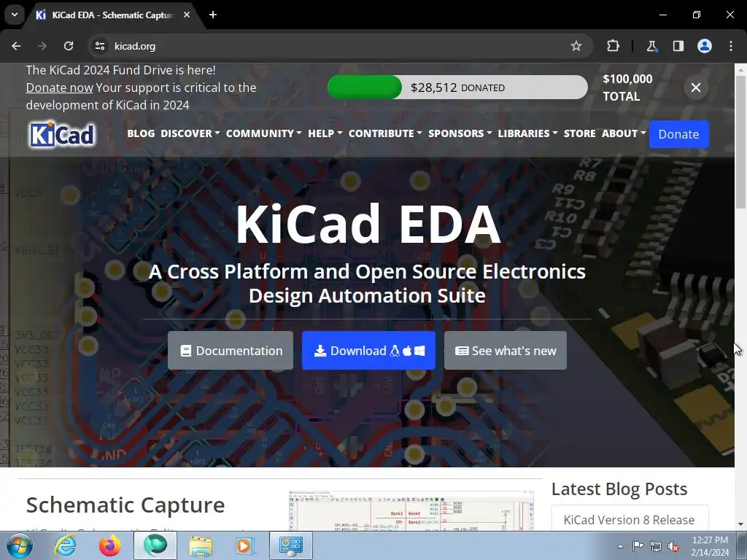The width and height of the screenshot is (747, 560).
Task: Open the STORE menu item
Action: click(x=579, y=133)
